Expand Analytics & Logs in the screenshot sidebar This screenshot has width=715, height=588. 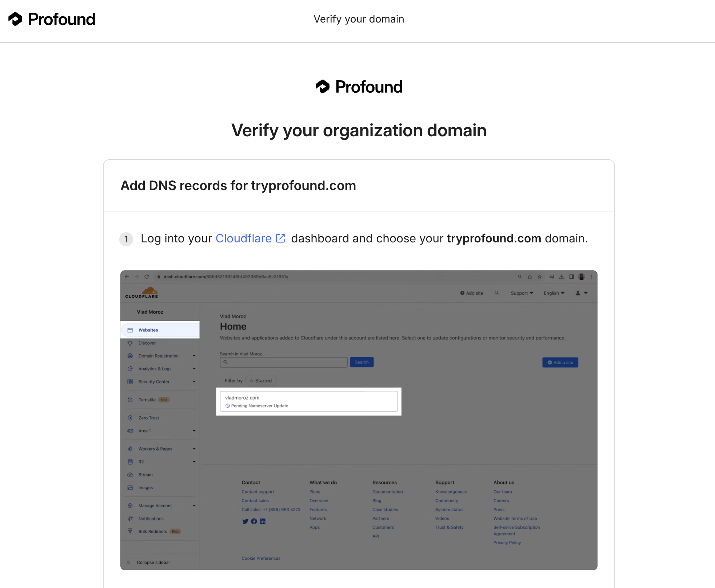click(194, 369)
